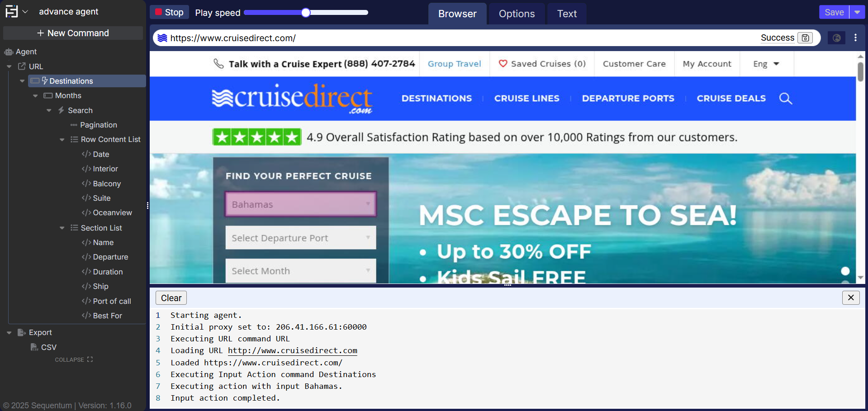This screenshot has height=411, width=868.
Task: Click the Sequentum logo icon
Action: [12, 11]
